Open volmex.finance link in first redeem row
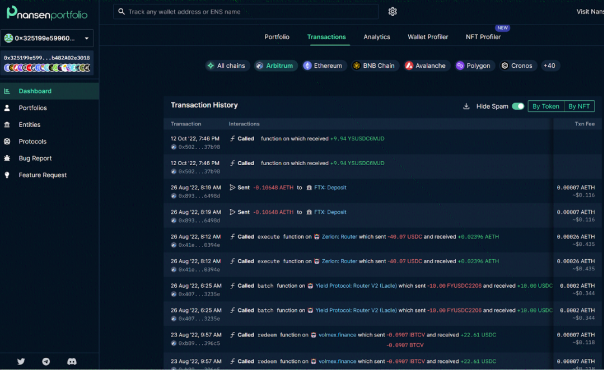This screenshot has height=370, width=604. point(337,335)
